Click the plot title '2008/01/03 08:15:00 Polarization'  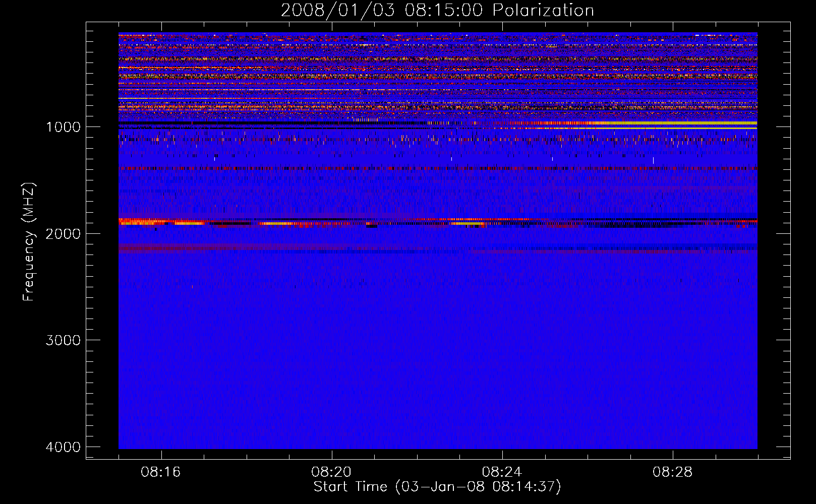(437, 10)
